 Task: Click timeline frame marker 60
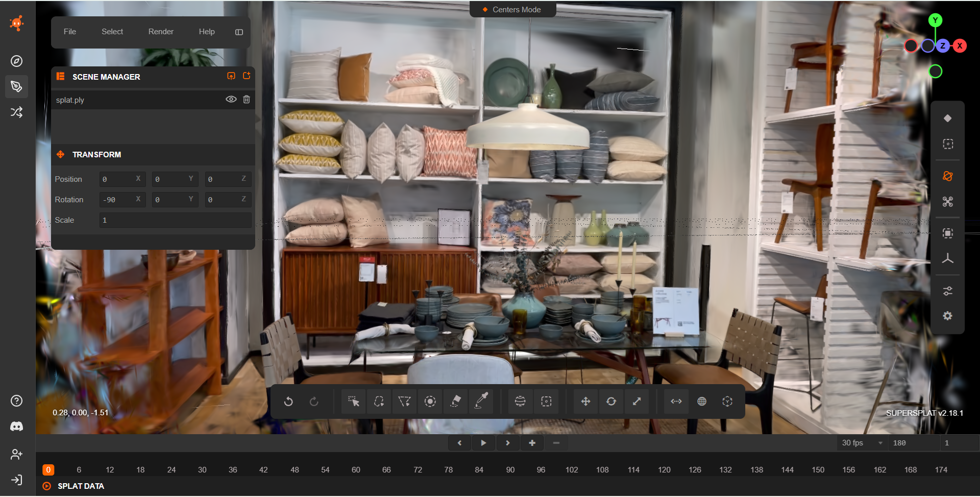(x=356, y=470)
